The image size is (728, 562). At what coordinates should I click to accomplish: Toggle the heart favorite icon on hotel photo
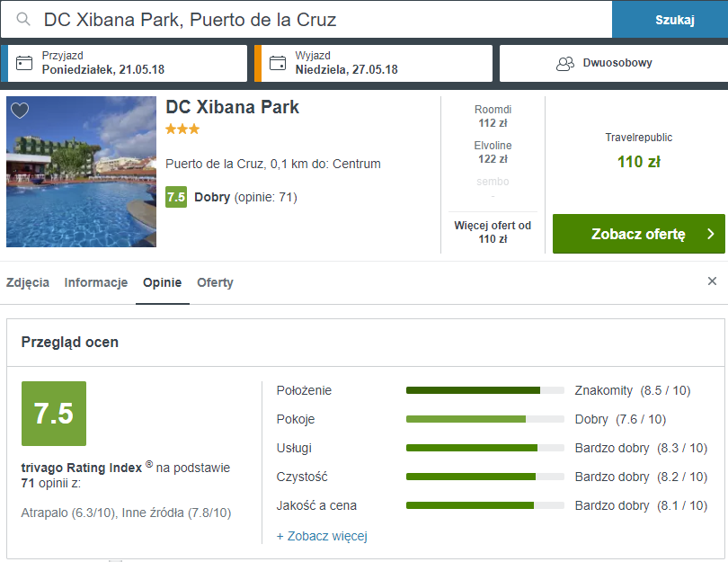(20, 111)
